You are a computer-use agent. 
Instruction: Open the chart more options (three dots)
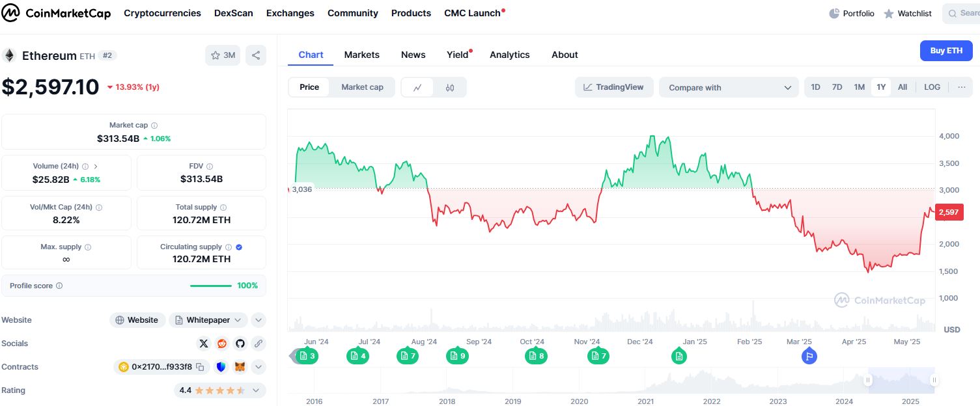tap(961, 87)
